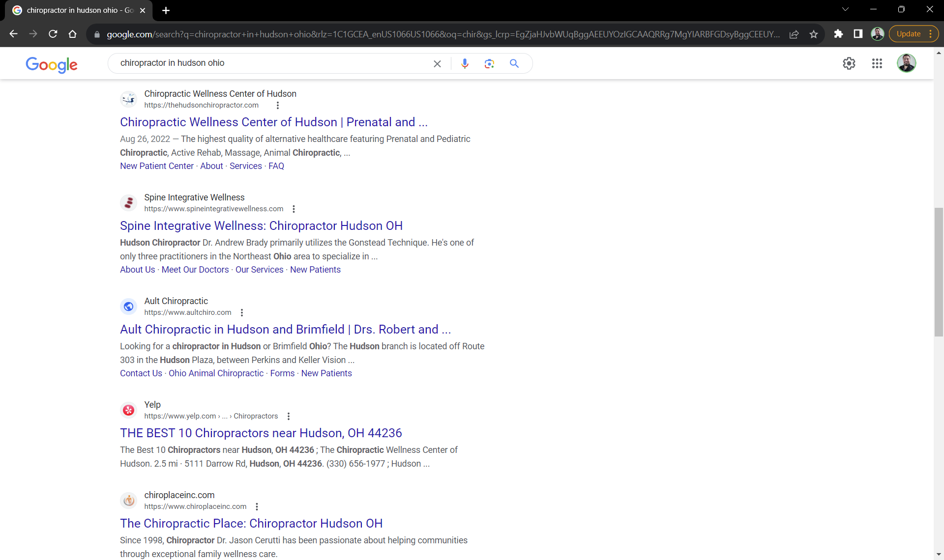The width and height of the screenshot is (944, 560).
Task: Click the Chrome Update button
Action: coord(908,34)
